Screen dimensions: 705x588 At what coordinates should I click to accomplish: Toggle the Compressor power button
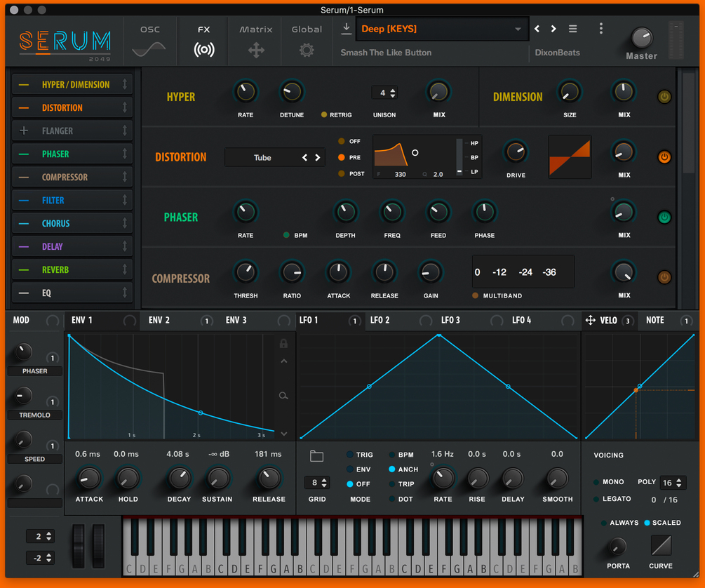click(x=664, y=277)
